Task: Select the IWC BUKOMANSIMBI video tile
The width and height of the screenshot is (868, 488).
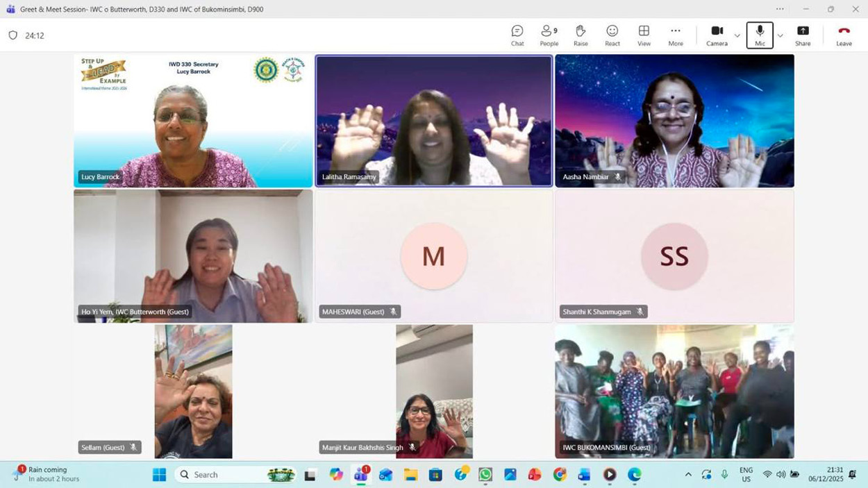Action: 674,392
